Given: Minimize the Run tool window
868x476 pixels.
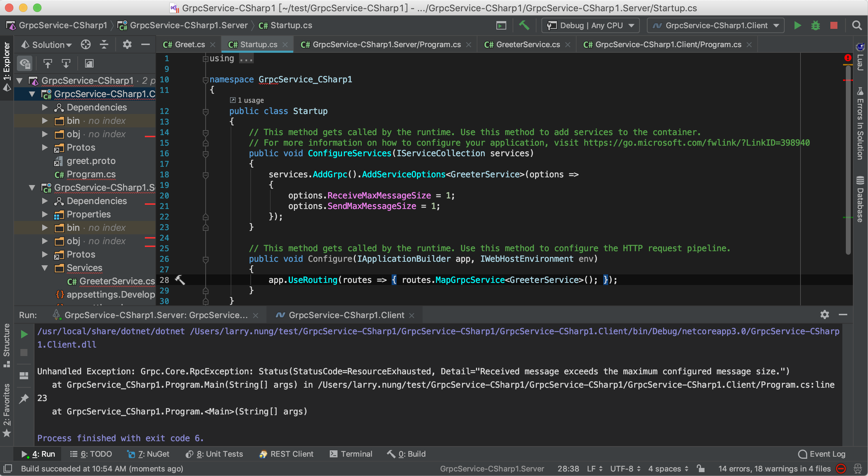Looking at the screenshot, I should point(843,315).
